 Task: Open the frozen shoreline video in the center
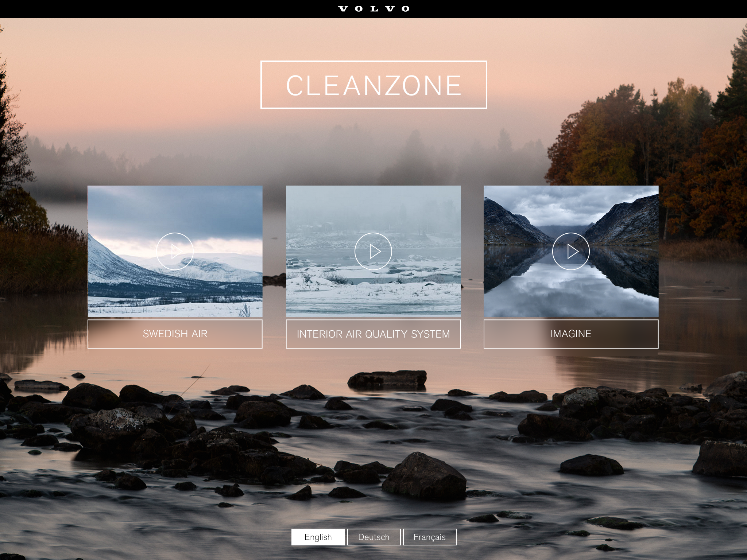click(x=373, y=251)
